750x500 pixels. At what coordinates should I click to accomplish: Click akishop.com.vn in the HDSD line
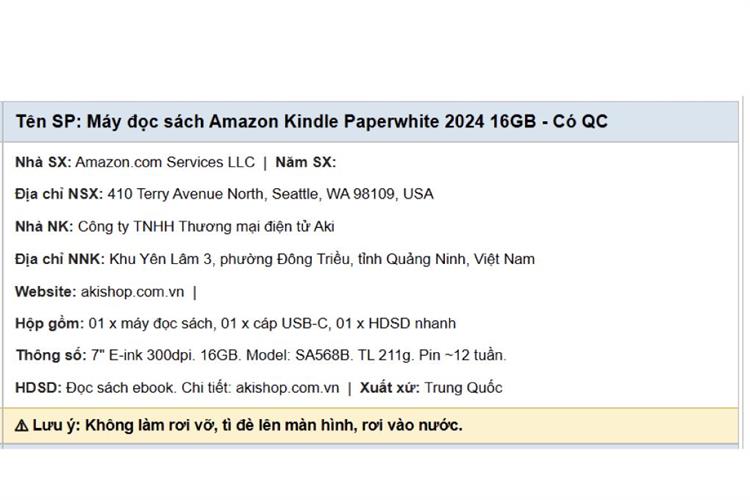(287, 388)
